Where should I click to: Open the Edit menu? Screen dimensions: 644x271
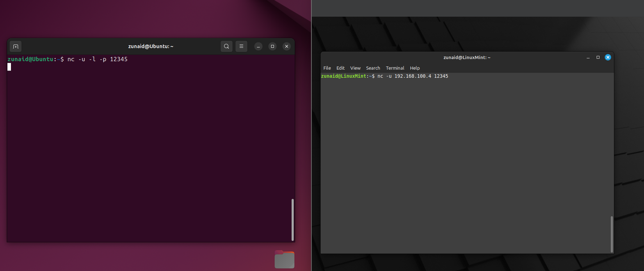[x=340, y=68]
